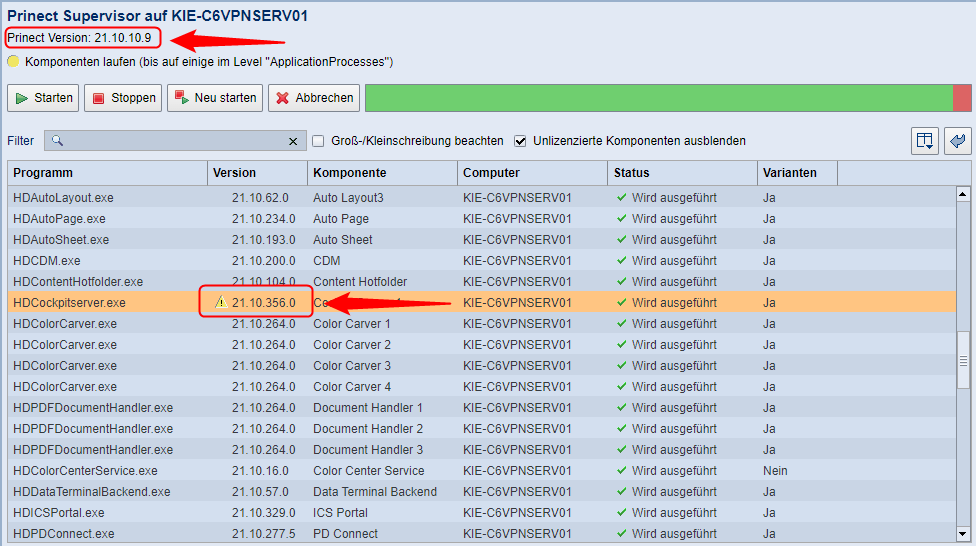Image resolution: width=976 pixels, height=546 pixels.
Task: Click the green checkmark in the Color Center Service row
Action: tap(621, 470)
